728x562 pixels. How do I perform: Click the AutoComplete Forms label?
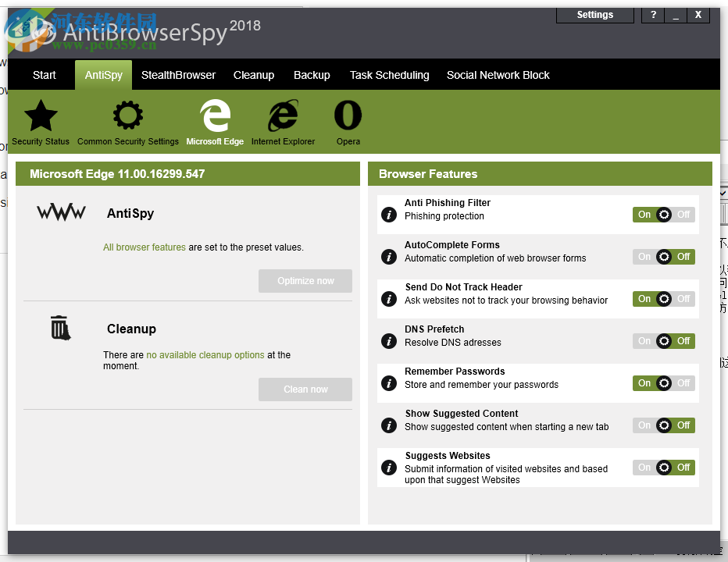451,245
